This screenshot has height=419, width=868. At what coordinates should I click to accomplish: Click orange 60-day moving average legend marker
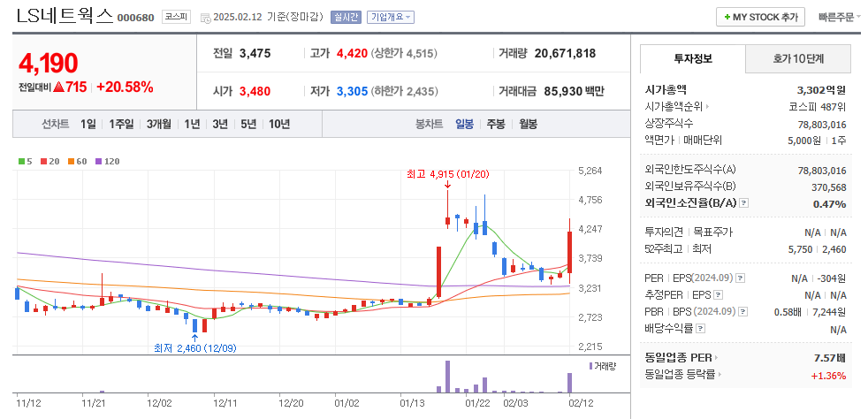click(x=71, y=162)
